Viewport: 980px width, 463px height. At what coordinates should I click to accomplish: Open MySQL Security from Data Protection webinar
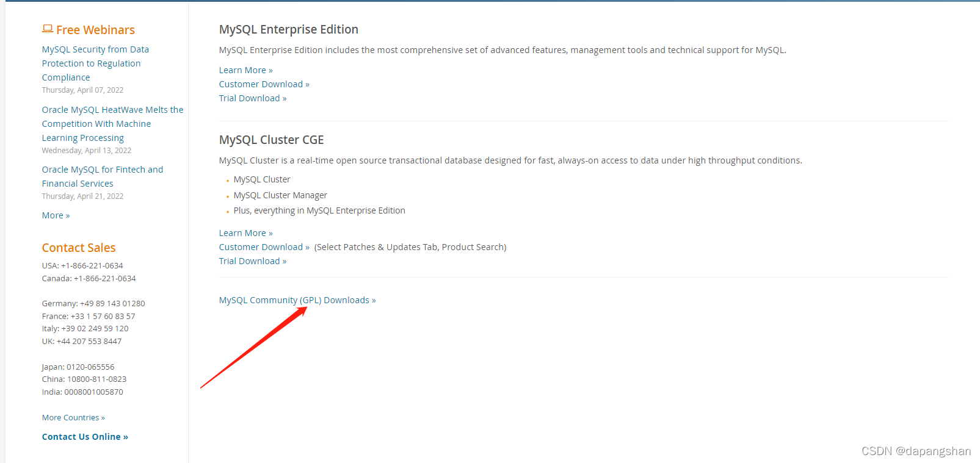pyautogui.click(x=95, y=63)
